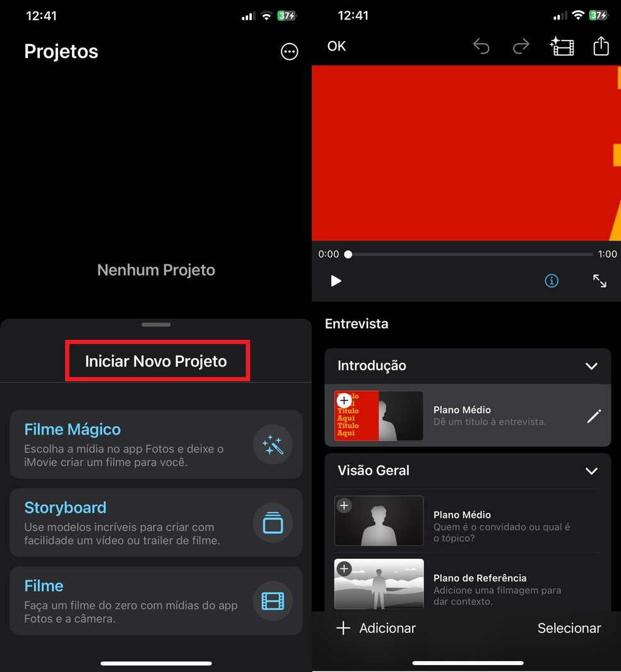Tap the sheet grabber handle above Iniciar Novo Projeto
The height and width of the screenshot is (672, 621).
coord(156,325)
